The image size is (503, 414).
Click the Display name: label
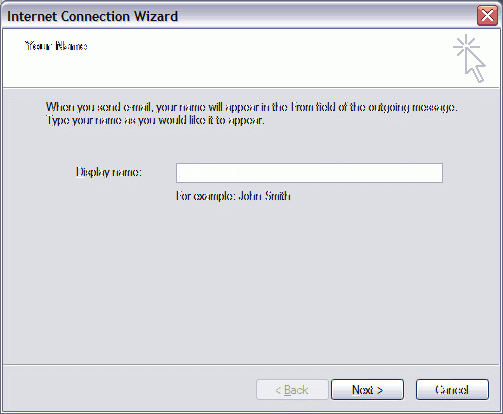pyautogui.click(x=109, y=172)
